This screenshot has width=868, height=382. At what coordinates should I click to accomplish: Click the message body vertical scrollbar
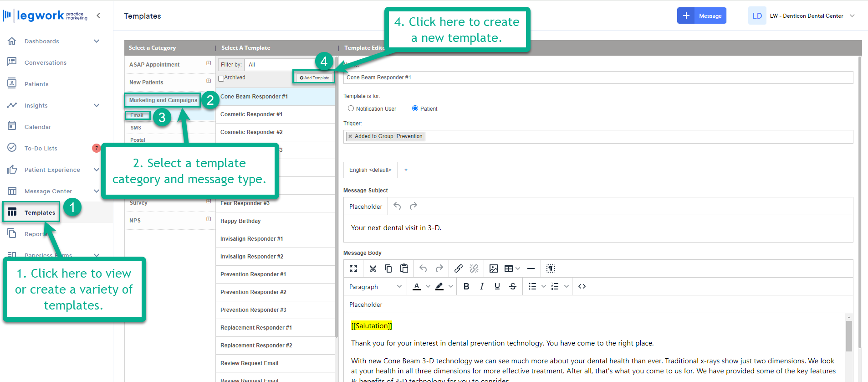pos(849,336)
